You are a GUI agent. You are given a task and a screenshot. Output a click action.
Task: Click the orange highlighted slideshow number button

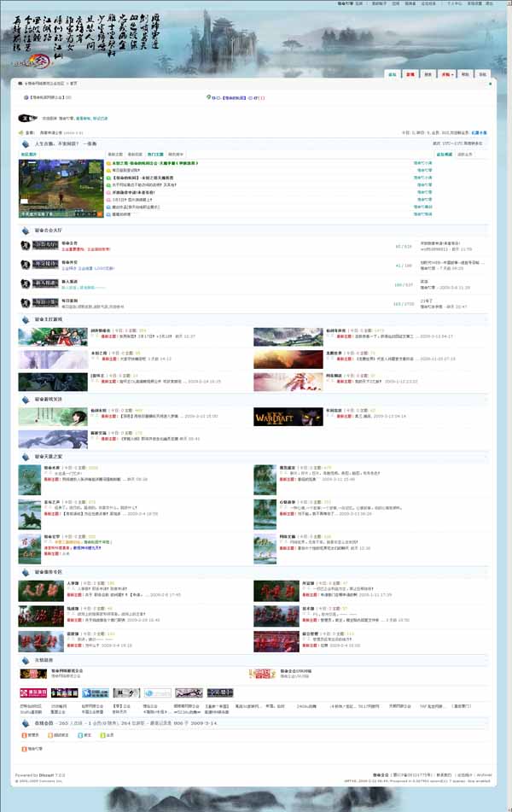click(100, 213)
